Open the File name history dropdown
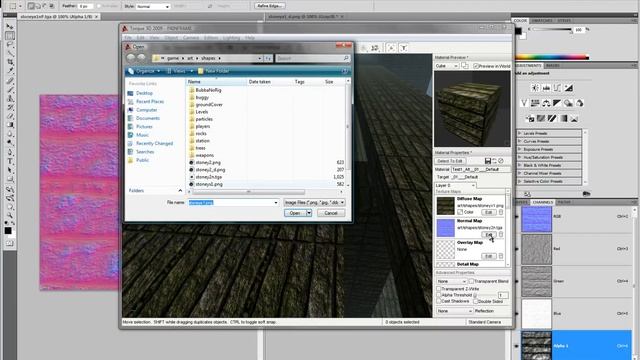640x360 pixels. coord(276,202)
